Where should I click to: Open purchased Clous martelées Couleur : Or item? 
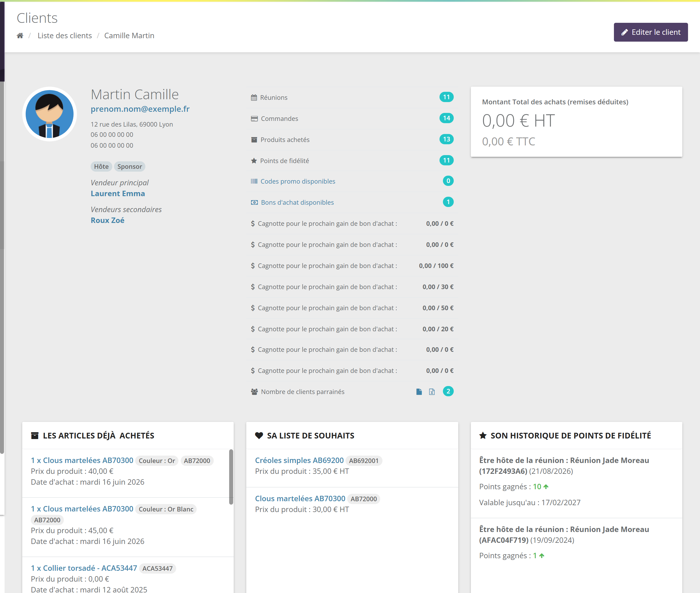[x=82, y=460]
